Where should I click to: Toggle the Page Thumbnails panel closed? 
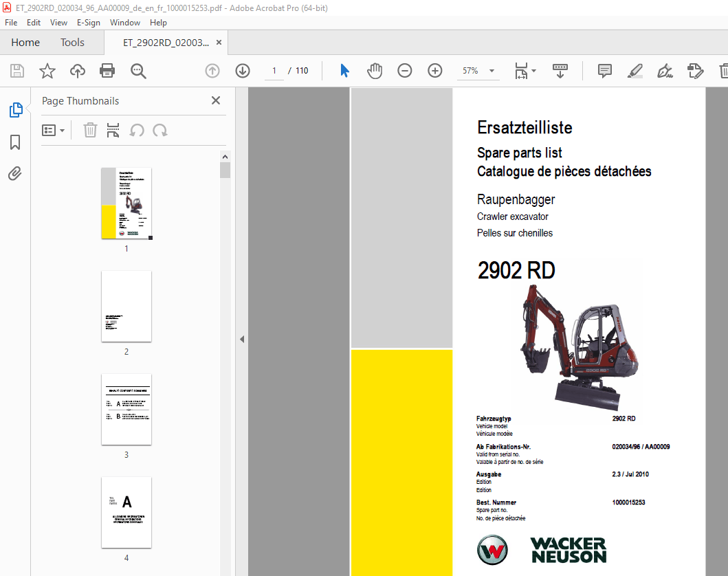coord(215,100)
